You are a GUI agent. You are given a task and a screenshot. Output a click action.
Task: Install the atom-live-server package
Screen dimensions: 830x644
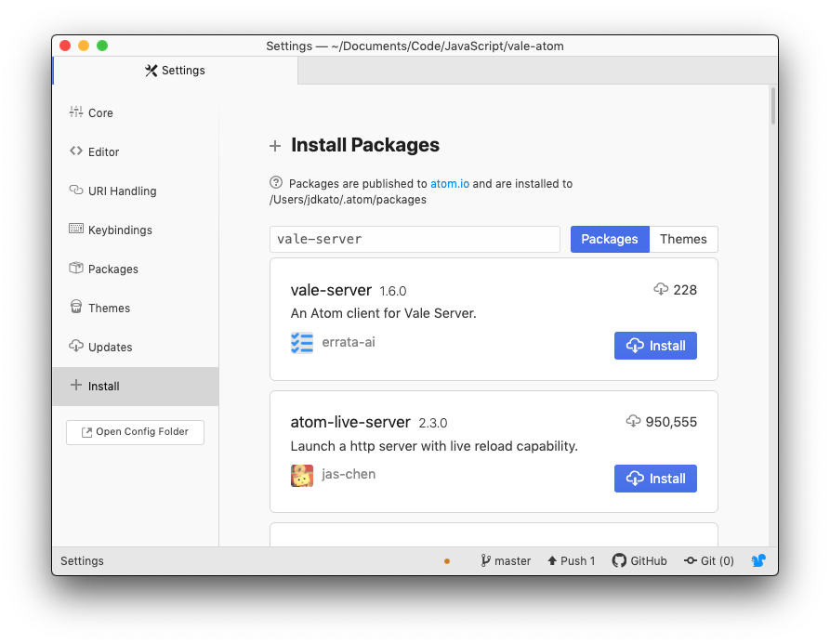coord(655,479)
